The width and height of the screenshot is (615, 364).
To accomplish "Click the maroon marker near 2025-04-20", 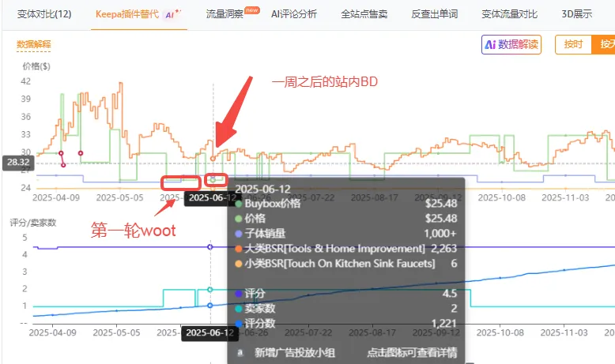I will [81, 153].
